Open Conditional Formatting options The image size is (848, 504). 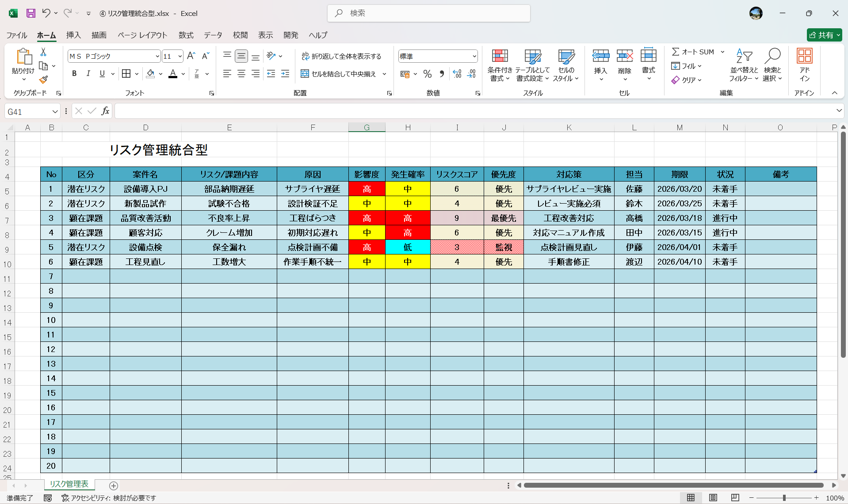point(500,65)
